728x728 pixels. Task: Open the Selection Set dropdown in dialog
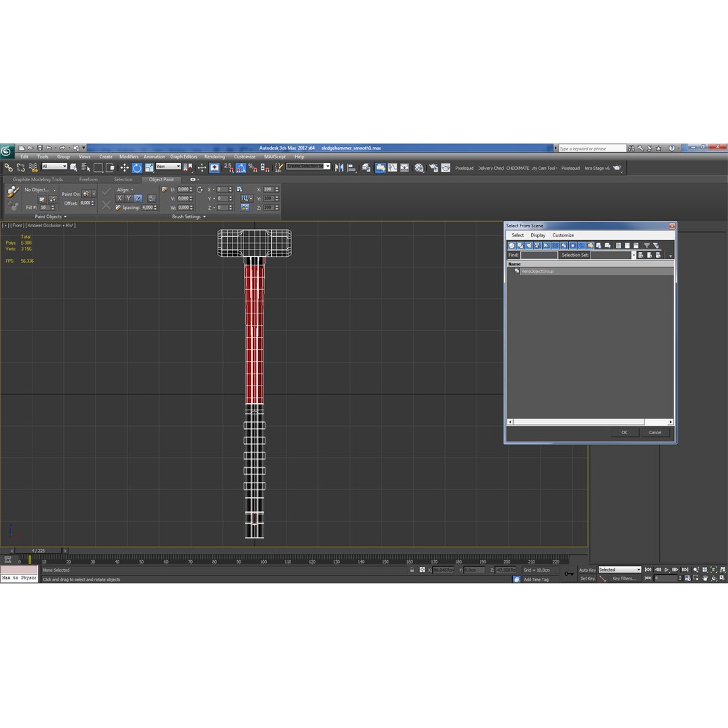pos(634,255)
